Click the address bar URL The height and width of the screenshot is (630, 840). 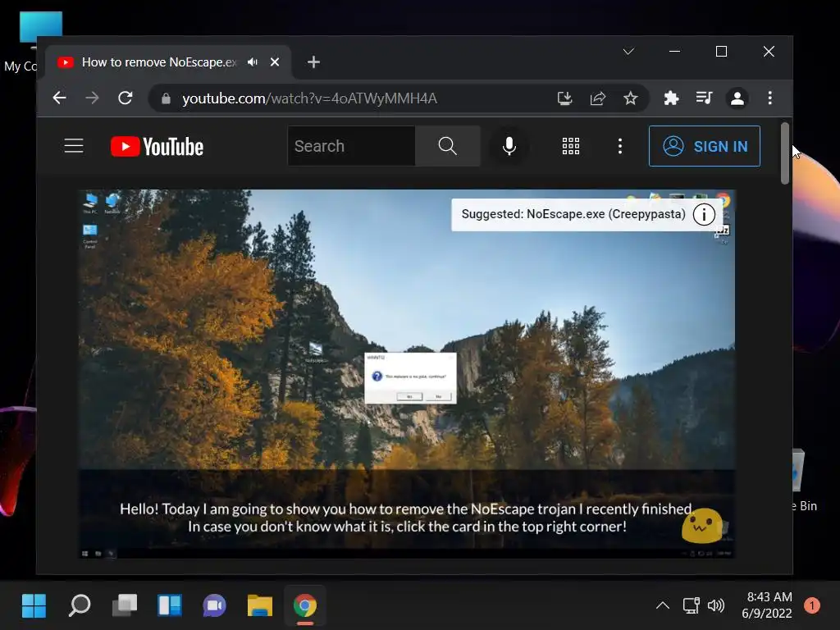[309, 98]
